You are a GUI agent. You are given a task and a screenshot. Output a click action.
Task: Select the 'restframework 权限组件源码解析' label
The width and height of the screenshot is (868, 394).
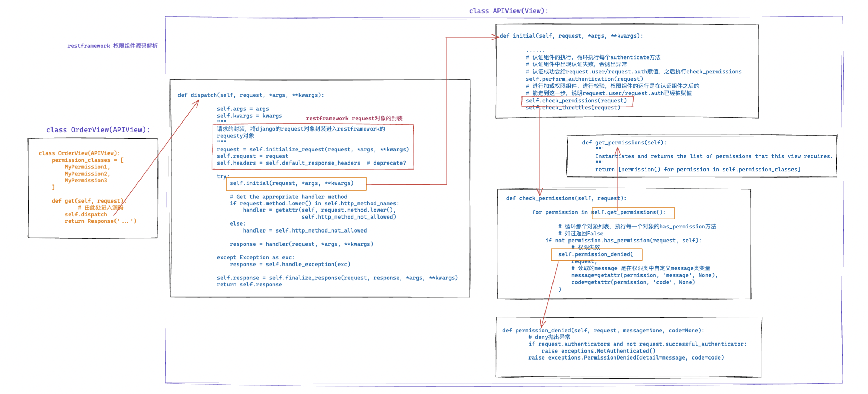(112, 46)
